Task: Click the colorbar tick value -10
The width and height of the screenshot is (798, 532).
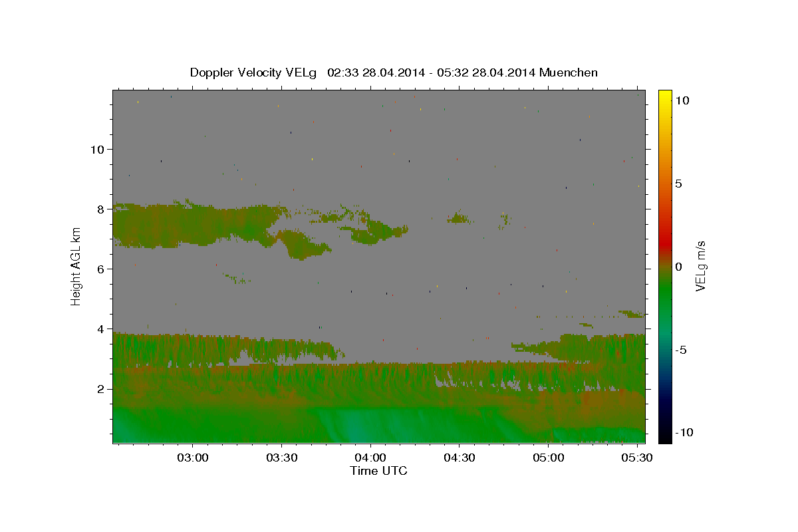Action: pyautogui.click(x=684, y=432)
